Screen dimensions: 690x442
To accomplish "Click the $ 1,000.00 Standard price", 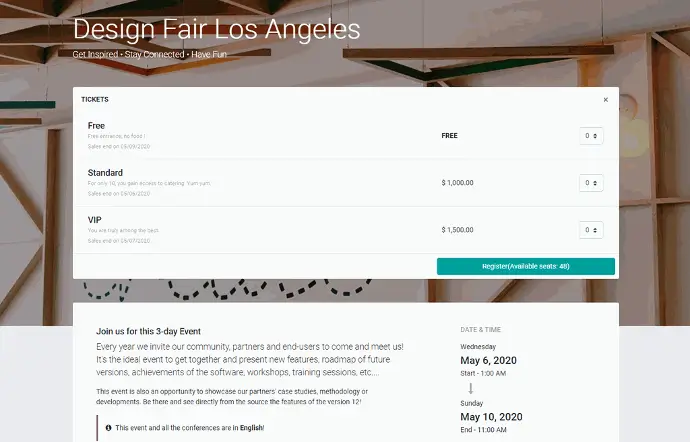I will coord(457,183).
